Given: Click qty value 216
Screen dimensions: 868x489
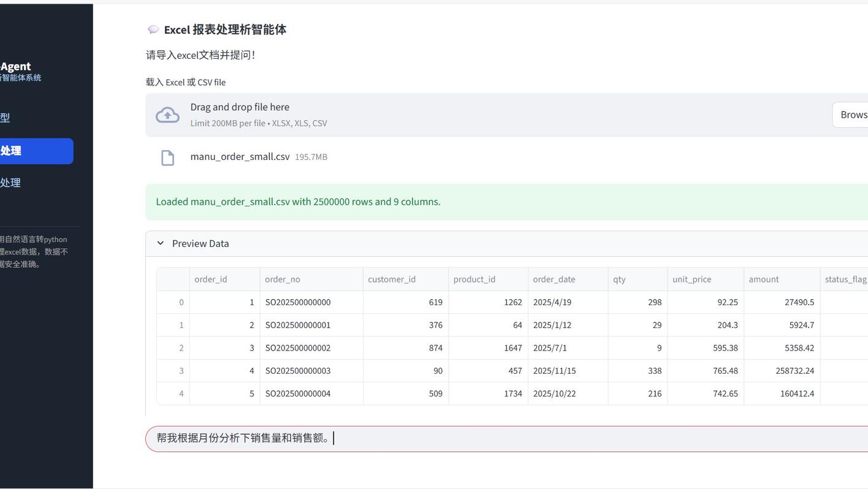Looking at the screenshot, I should click(x=638, y=393).
